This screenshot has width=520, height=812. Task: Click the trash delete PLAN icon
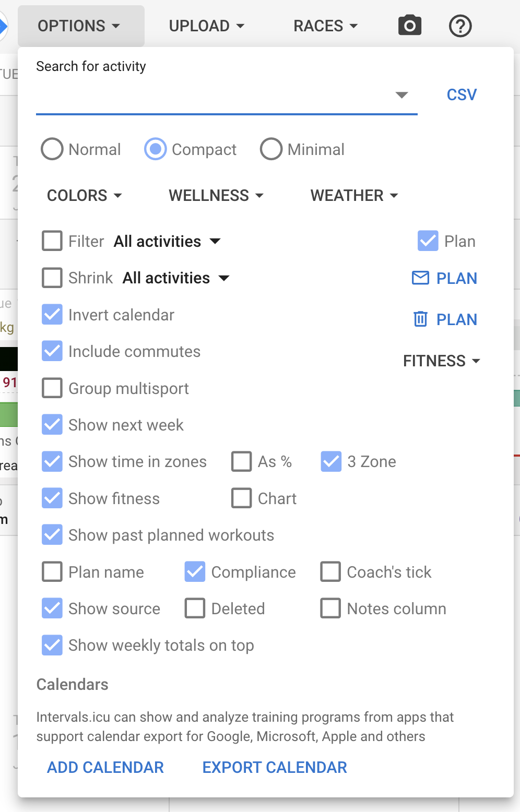pyautogui.click(x=420, y=319)
